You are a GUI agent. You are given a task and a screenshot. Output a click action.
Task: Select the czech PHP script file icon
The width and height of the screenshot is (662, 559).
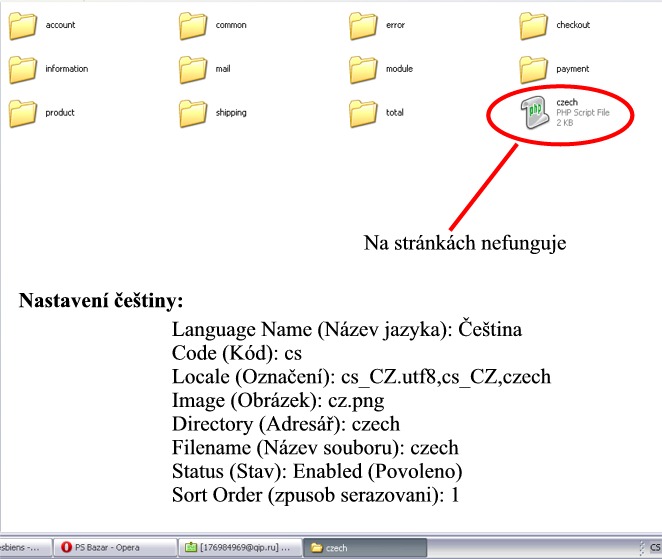534,112
